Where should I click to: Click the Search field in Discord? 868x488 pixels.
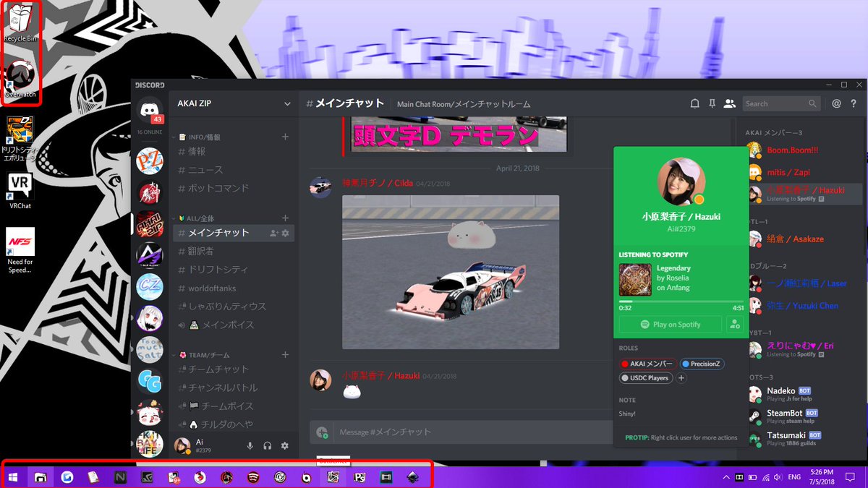783,103
